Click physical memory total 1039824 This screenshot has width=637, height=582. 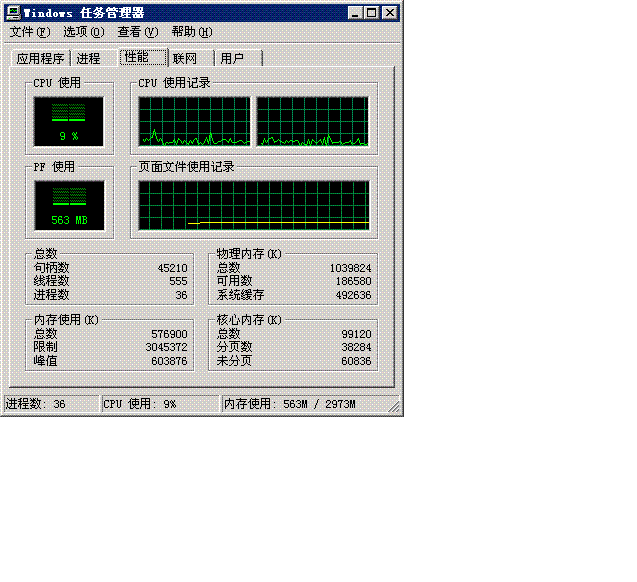[351, 268]
